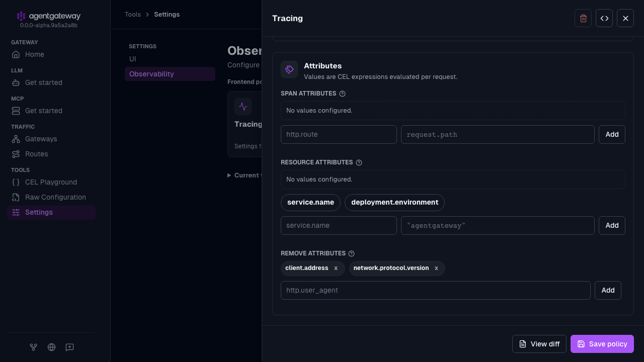This screenshot has height=362, width=644.
Task: Choose service.name suggestion chip
Action: pyautogui.click(x=310, y=203)
